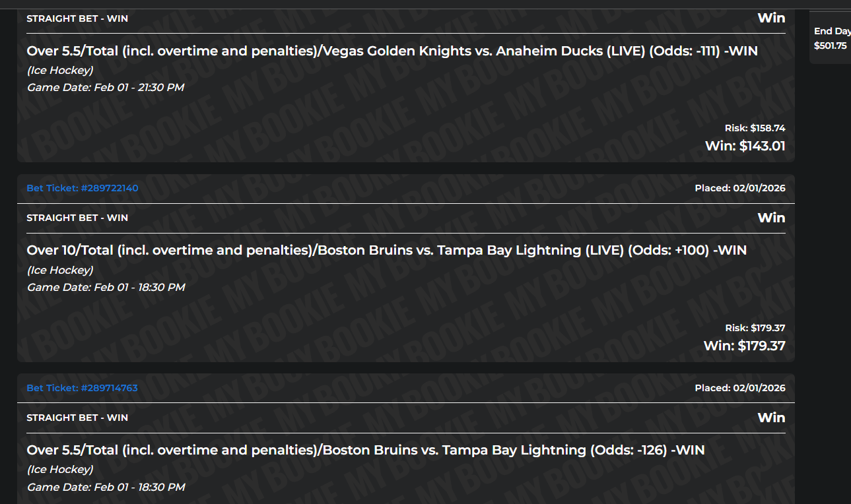Viewport: 851px width, 504px height.
Task: Click Win status in the Golden Knights bet card
Action: tap(771, 18)
